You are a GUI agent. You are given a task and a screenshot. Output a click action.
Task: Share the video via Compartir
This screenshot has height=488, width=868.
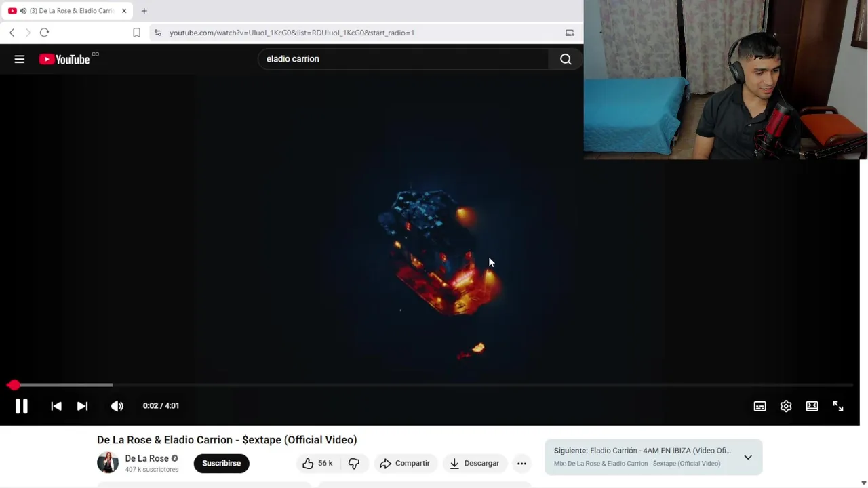point(405,463)
